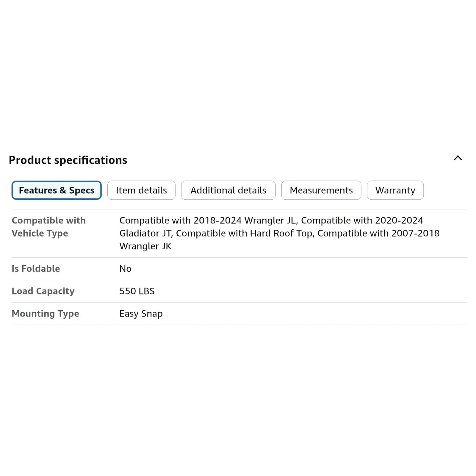Click the 2020-2024 year range text

[x=399, y=220]
